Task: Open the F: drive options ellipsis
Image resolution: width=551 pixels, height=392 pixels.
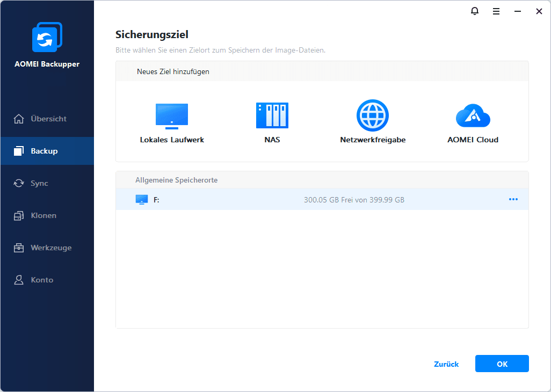Action: (x=513, y=199)
